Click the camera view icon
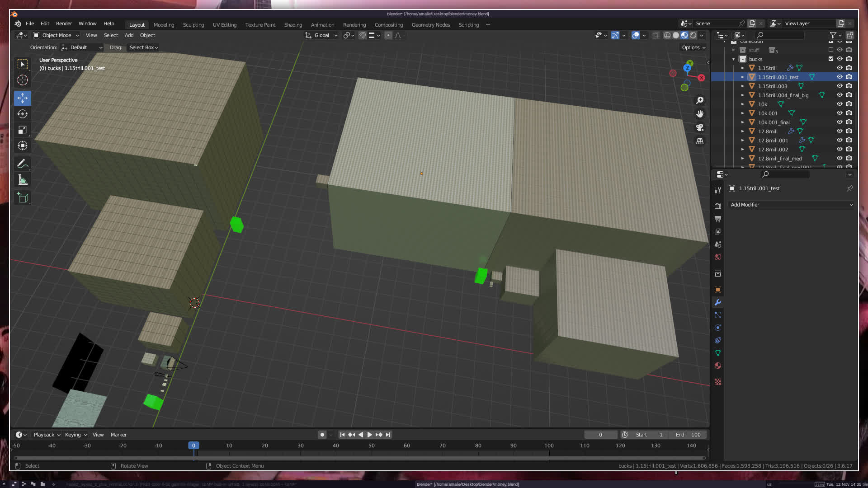This screenshot has width=868, height=488. [x=700, y=127]
